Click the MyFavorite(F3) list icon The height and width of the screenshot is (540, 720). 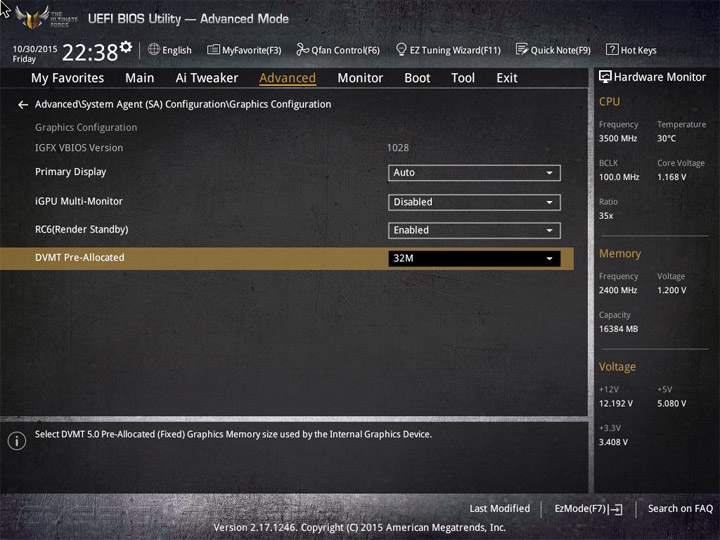pos(213,50)
